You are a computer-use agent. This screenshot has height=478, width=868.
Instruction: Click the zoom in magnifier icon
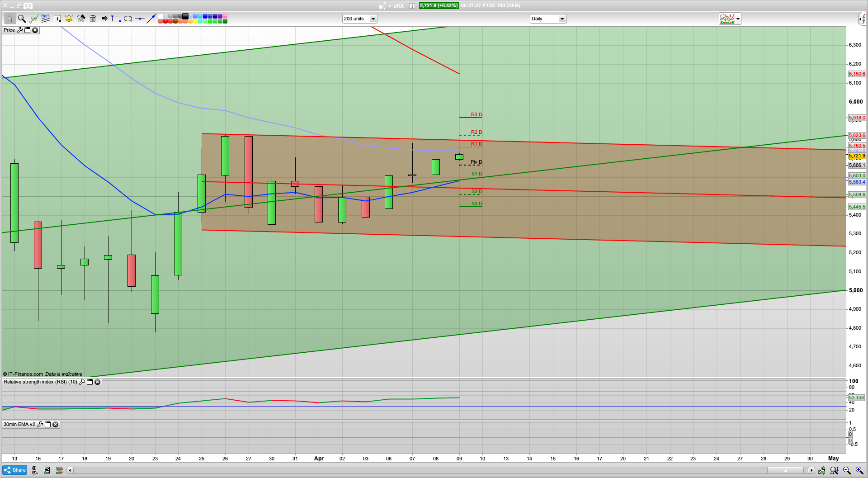[859, 470]
